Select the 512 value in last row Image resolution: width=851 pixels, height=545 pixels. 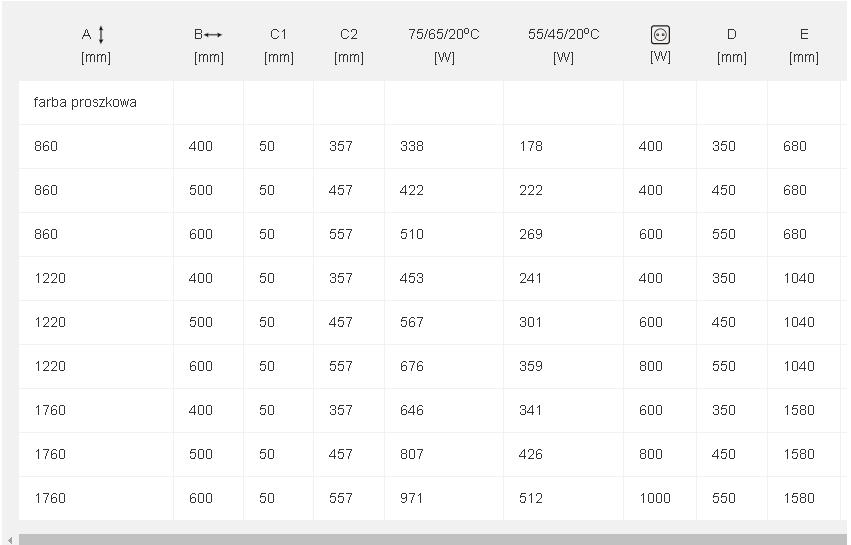(530, 498)
